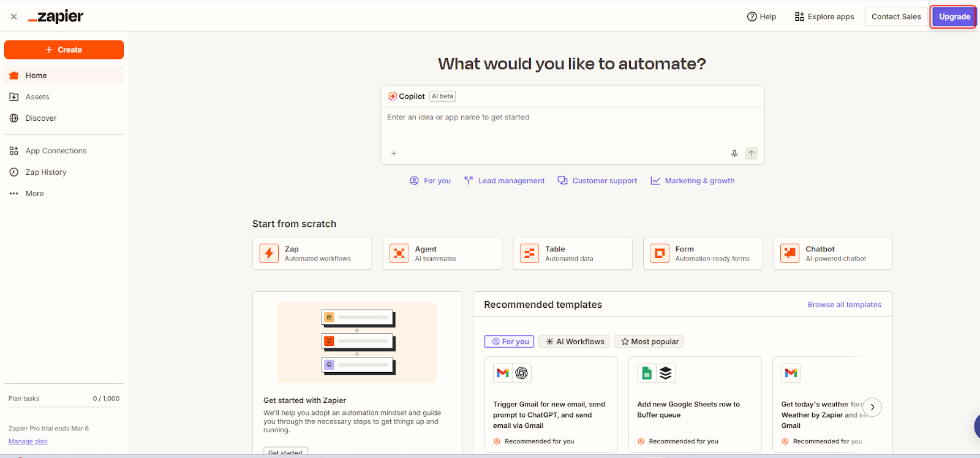
Task: Click the send arrow button in Copilot
Action: pos(752,153)
